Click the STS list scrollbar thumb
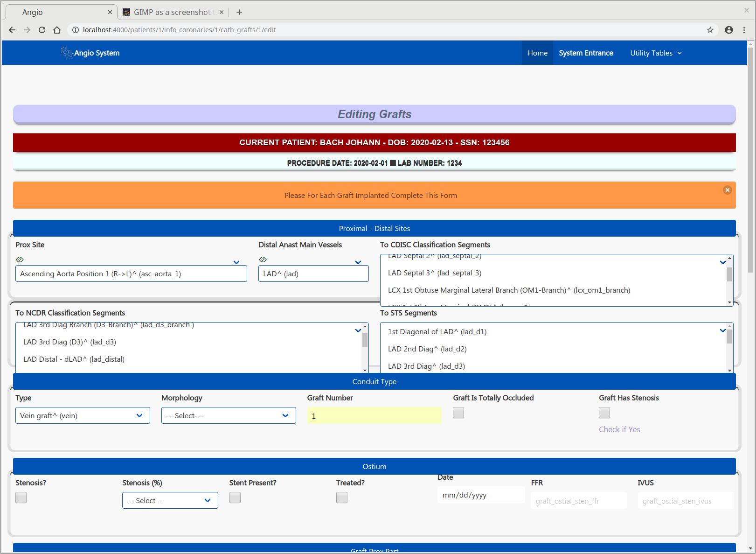Image resolution: width=756 pixels, height=554 pixels. coord(729,337)
